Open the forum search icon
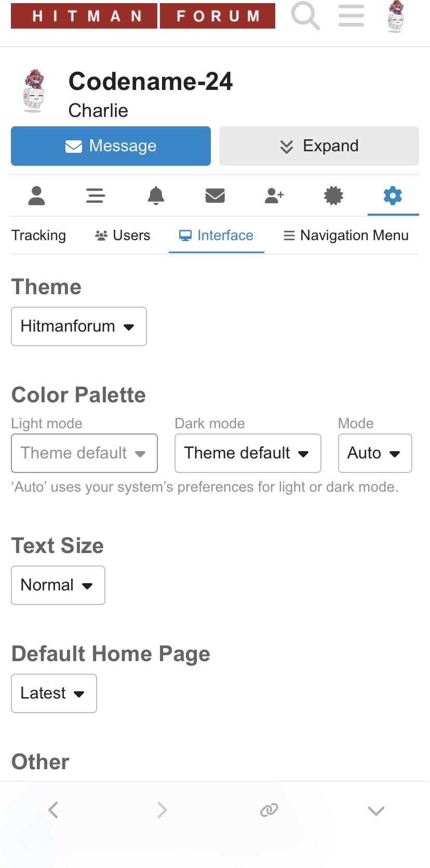This screenshot has width=430, height=868. pyautogui.click(x=305, y=16)
